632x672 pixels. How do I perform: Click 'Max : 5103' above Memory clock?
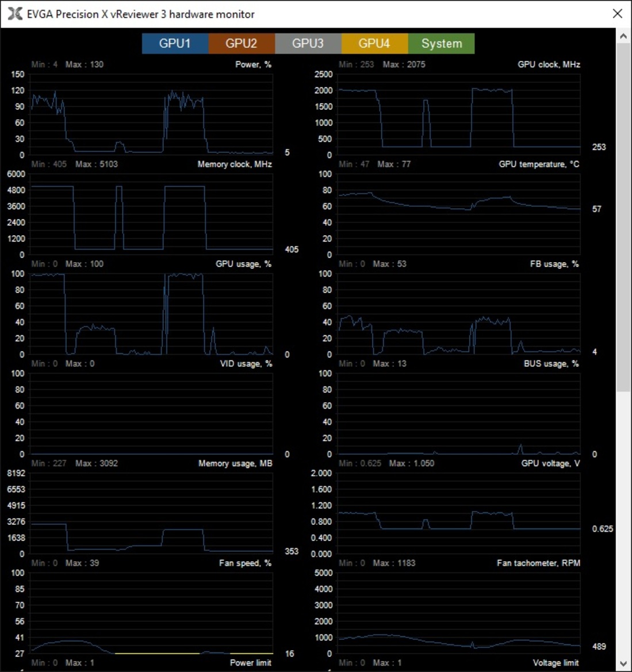tap(97, 164)
